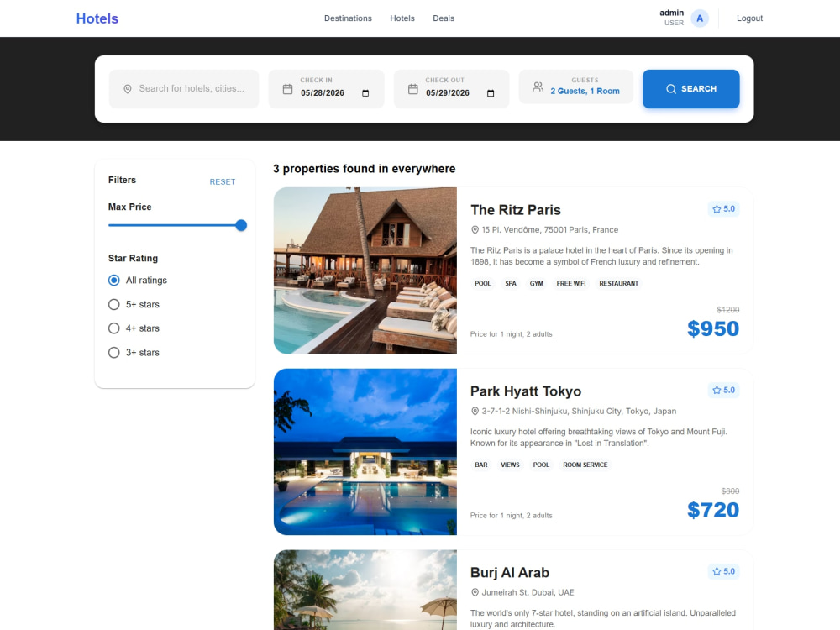Select the All ratings radio button
840x630 pixels.
tap(113, 281)
